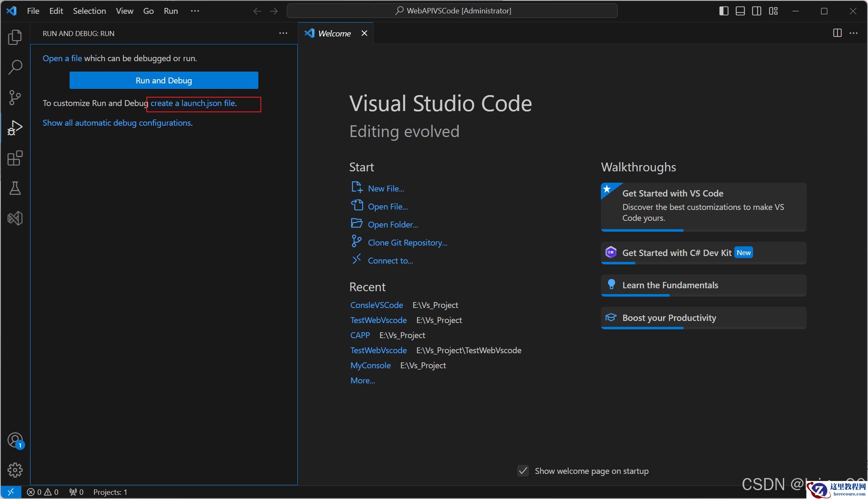
Task: Open the Explorer view in activity bar
Action: [x=15, y=37]
